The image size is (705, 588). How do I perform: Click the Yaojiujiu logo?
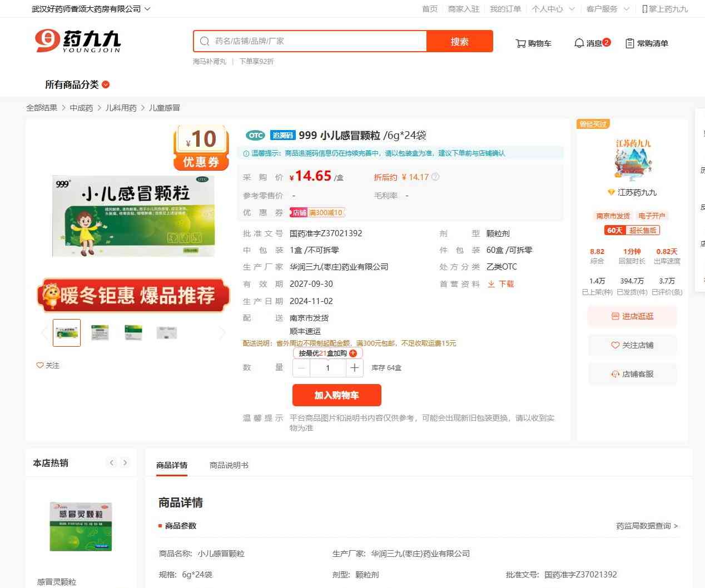78,41
